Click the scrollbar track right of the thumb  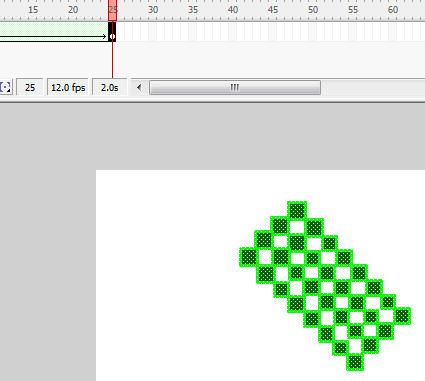(x=373, y=88)
